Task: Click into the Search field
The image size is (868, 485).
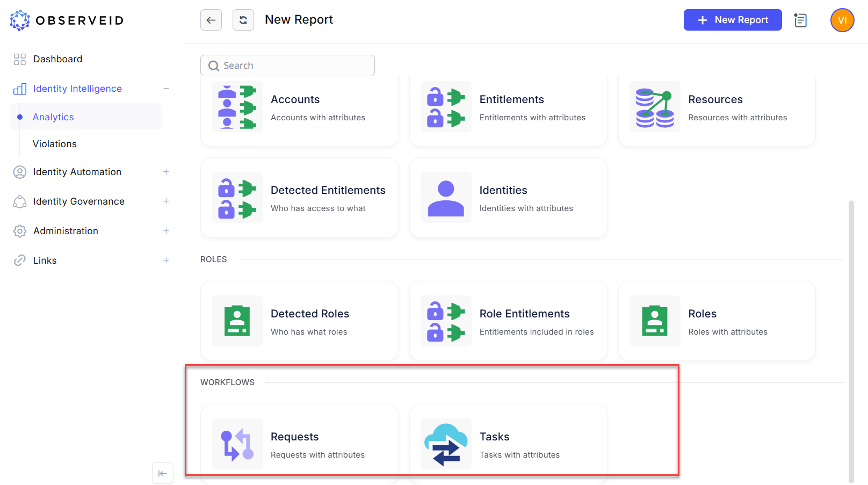Action: [x=288, y=65]
